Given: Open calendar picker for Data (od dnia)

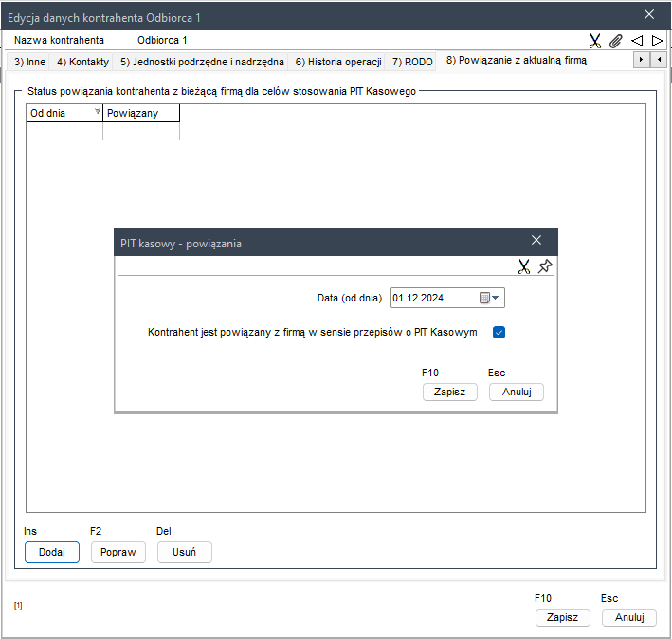Looking at the screenshot, I should [489, 298].
